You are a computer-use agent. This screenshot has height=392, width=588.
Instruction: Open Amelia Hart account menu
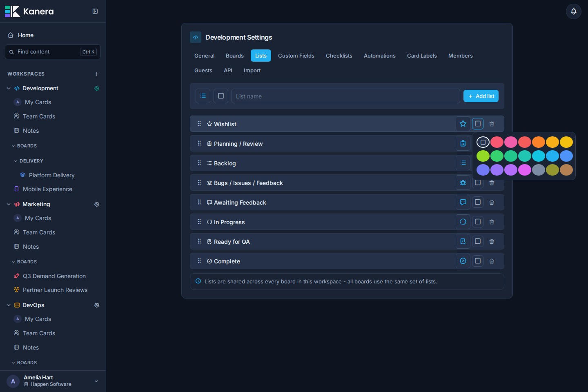53,381
